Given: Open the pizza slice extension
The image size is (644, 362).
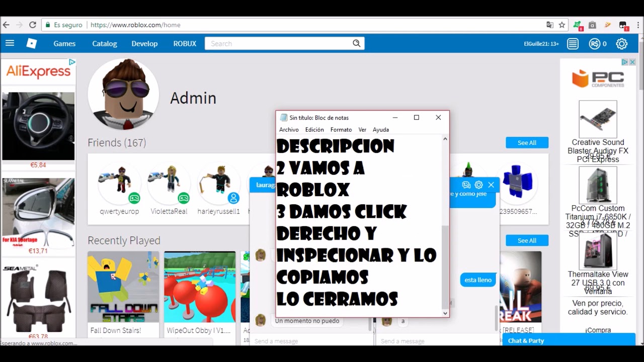Looking at the screenshot, I should pyautogui.click(x=608, y=25).
